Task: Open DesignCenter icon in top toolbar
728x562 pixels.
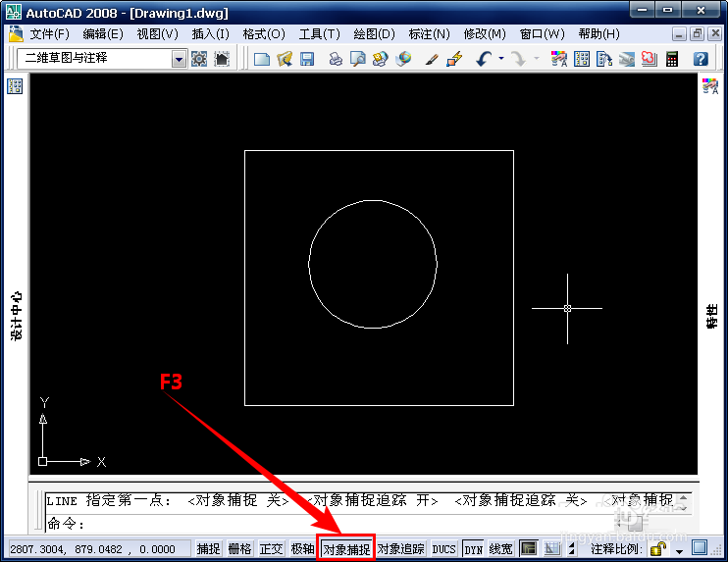Action: click(582, 59)
